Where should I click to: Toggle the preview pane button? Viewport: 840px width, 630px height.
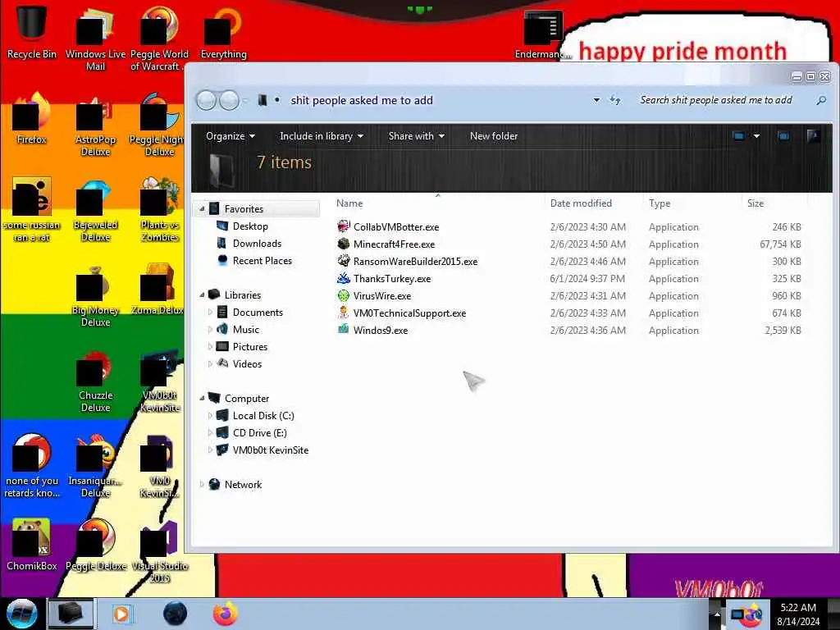click(x=783, y=136)
